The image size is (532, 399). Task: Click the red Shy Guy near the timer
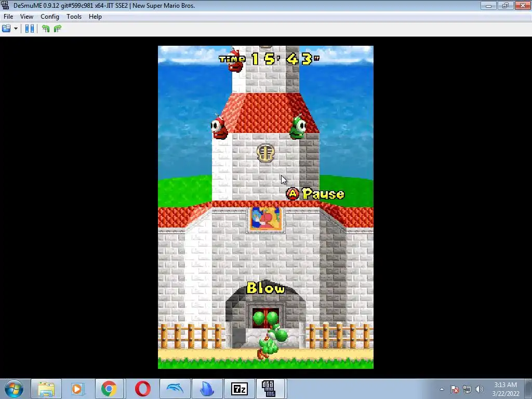(x=235, y=61)
